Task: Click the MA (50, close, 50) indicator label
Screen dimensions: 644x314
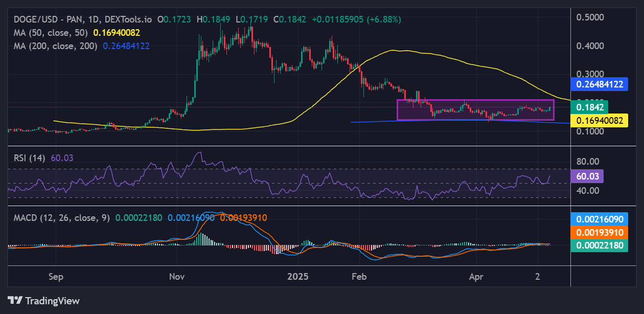Action: pyautogui.click(x=51, y=33)
